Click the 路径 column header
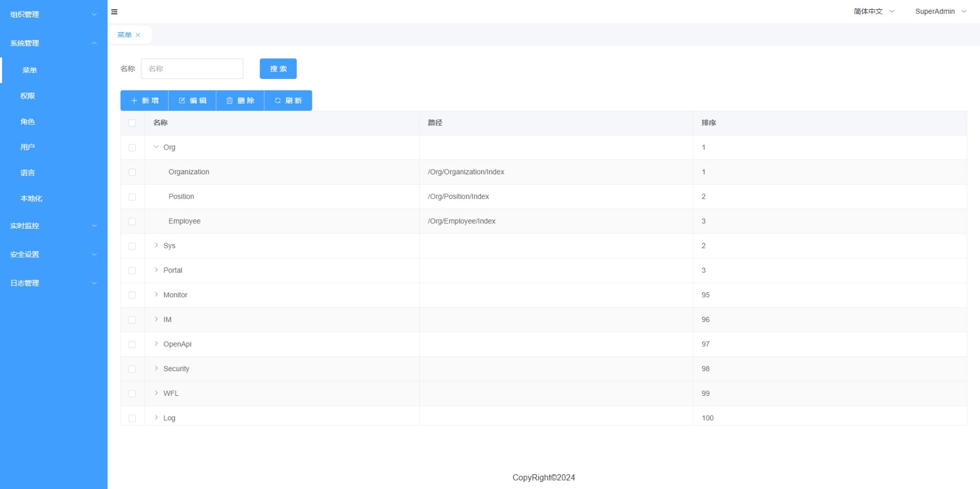The height and width of the screenshot is (489, 980). click(556, 123)
